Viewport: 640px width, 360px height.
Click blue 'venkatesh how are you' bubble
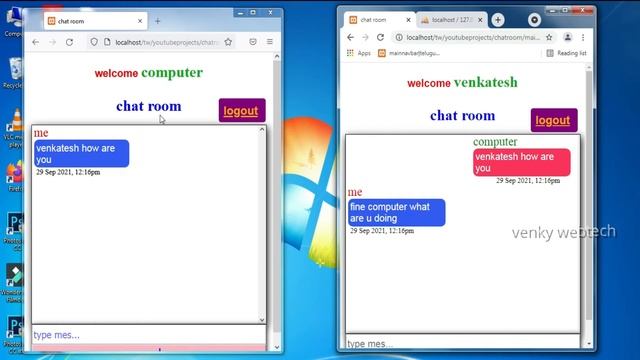(x=82, y=153)
